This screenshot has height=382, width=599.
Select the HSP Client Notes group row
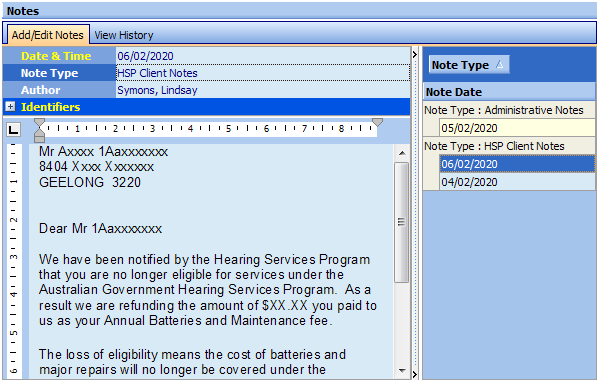[x=509, y=146]
